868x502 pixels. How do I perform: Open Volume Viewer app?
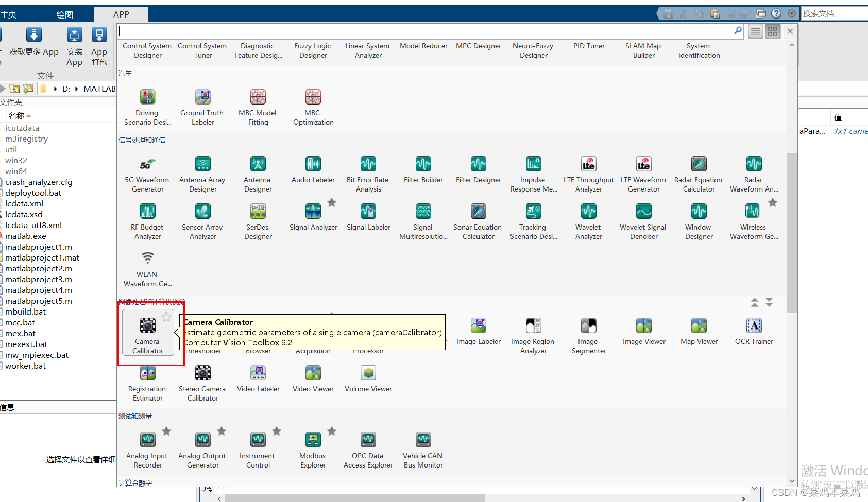(368, 379)
